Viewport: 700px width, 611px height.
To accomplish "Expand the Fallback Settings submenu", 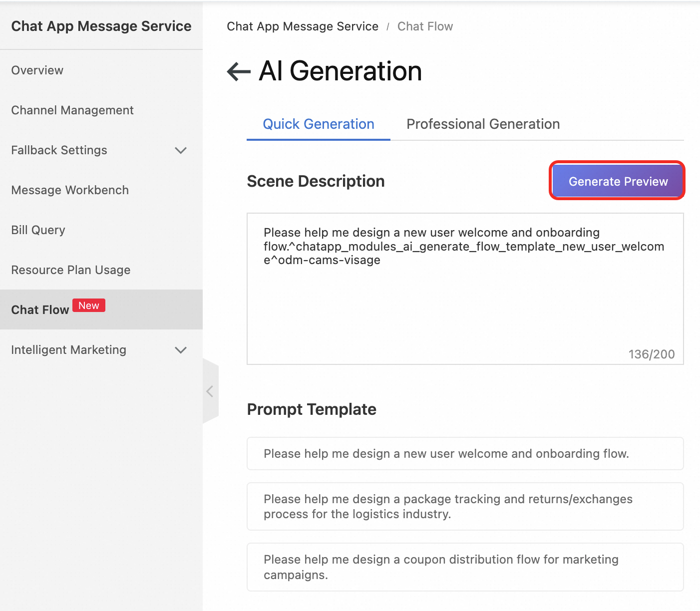I will point(181,150).
